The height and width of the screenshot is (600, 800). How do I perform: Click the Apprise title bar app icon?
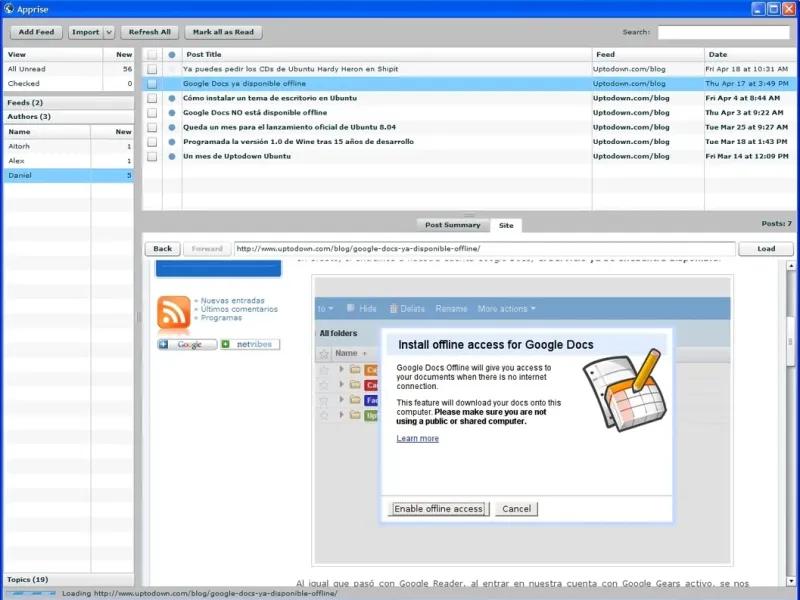coord(9,9)
